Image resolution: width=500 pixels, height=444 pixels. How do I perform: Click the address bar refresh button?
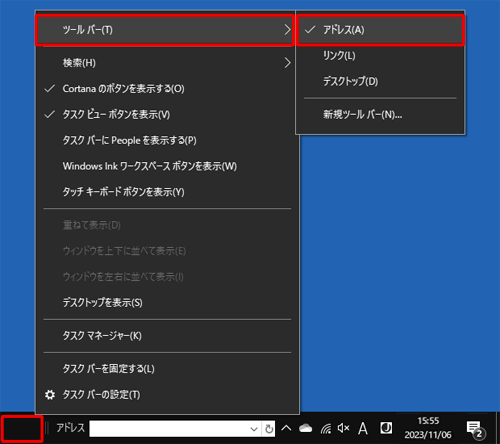[x=269, y=429]
